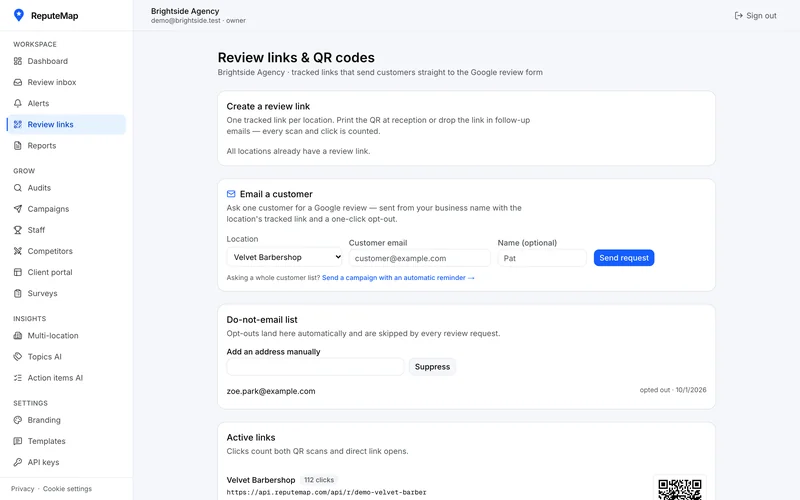800x500 pixels.
Task: Click the Competitors crossed swords icon
Action: click(18, 251)
